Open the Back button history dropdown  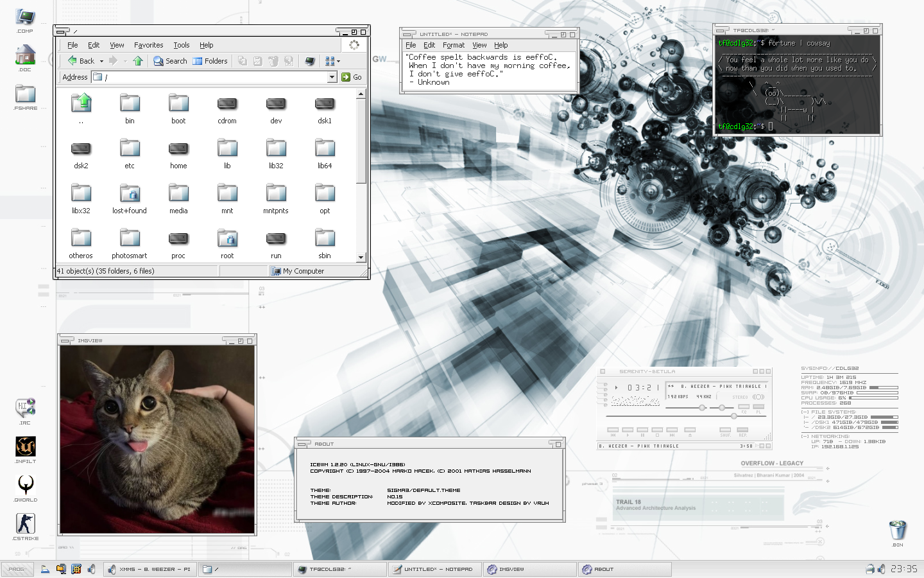[x=101, y=62]
